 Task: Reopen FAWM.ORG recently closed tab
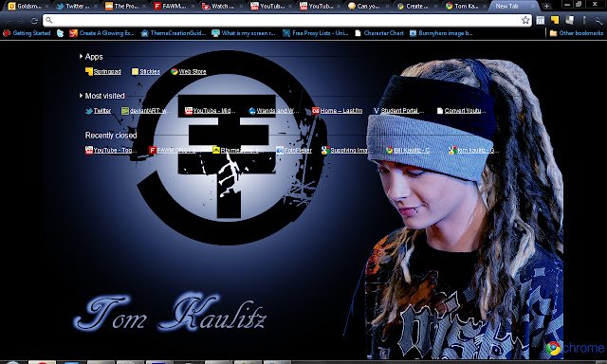point(175,150)
